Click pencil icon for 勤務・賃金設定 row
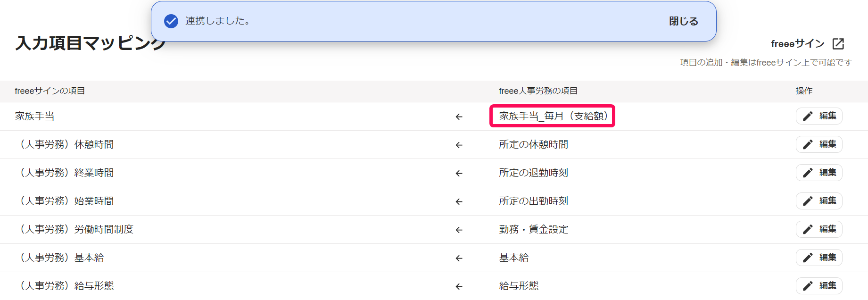Viewport: 868px width, 300px height. (808, 229)
